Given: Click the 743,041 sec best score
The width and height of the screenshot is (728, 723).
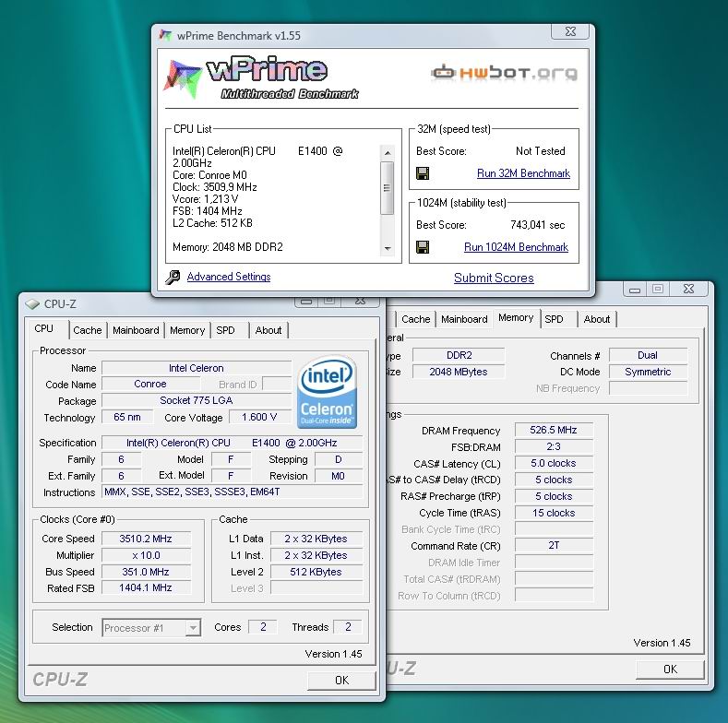Looking at the screenshot, I should click(538, 225).
